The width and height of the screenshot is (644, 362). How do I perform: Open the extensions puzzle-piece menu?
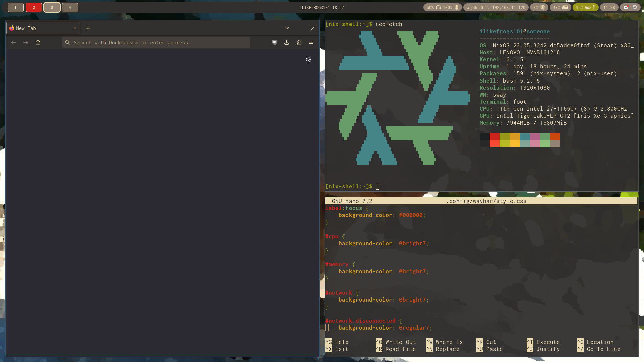coord(299,42)
